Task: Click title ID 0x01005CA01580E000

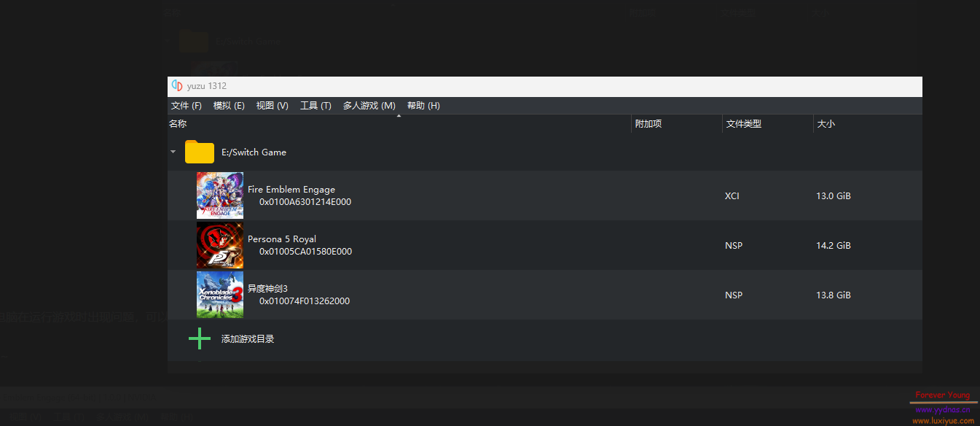Action: (305, 252)
